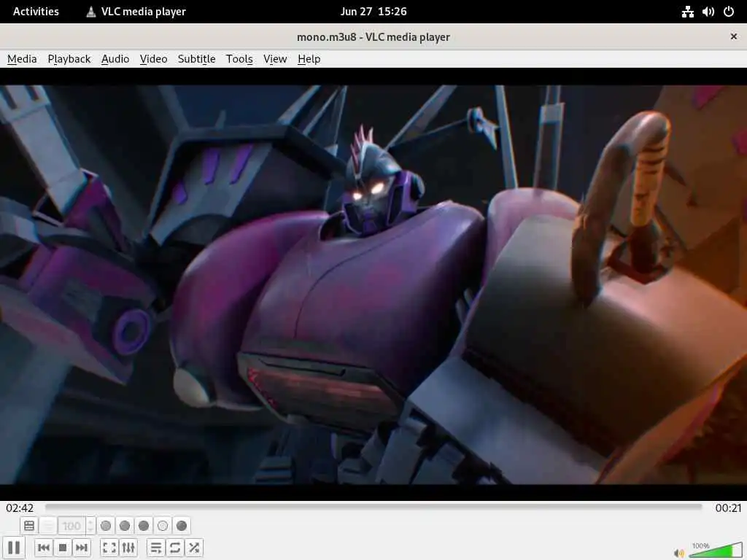Skip to next media item
747x560 pixels.
[82, 548]
